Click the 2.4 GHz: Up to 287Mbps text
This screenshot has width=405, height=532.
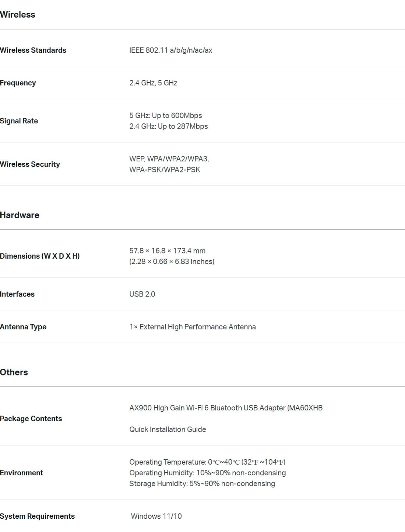169,126
